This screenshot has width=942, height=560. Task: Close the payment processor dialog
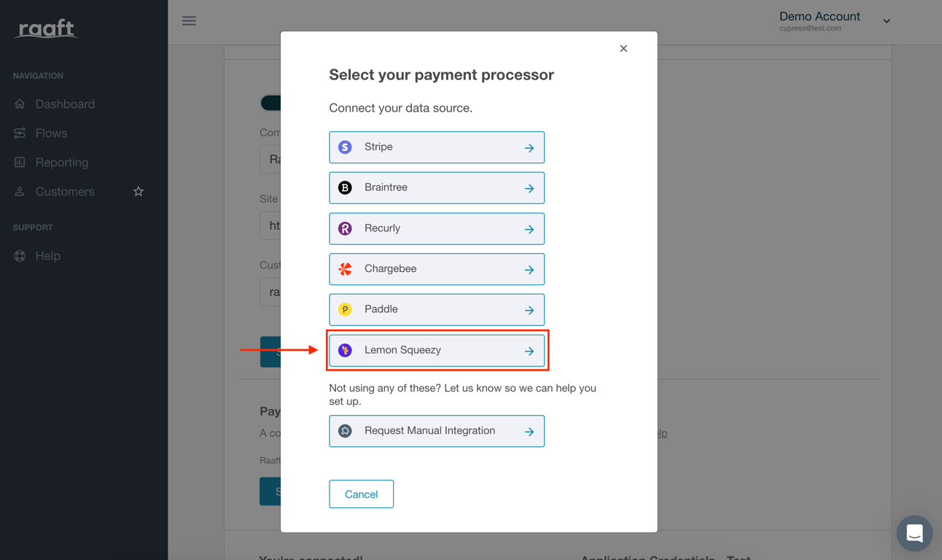point(623,49)
